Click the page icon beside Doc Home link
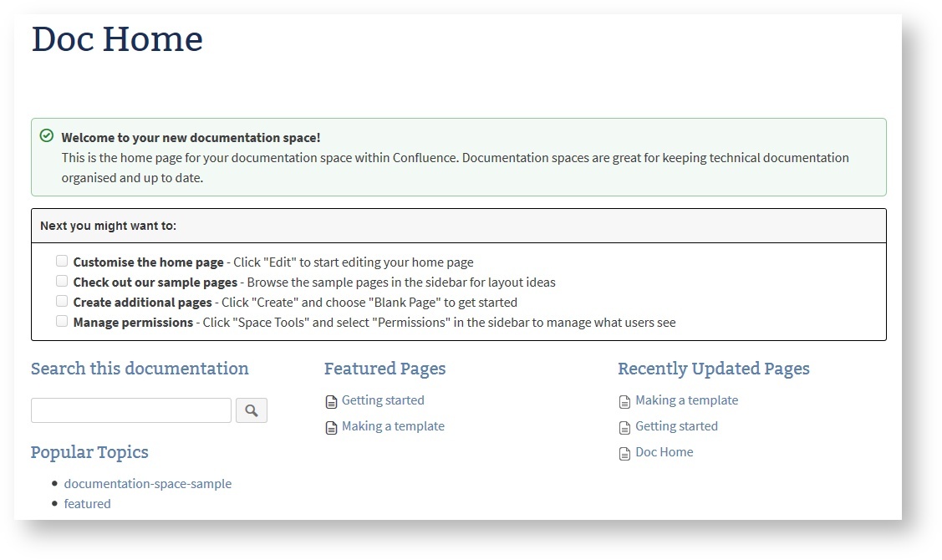942x560 pixels. click(x=624, y=454)
